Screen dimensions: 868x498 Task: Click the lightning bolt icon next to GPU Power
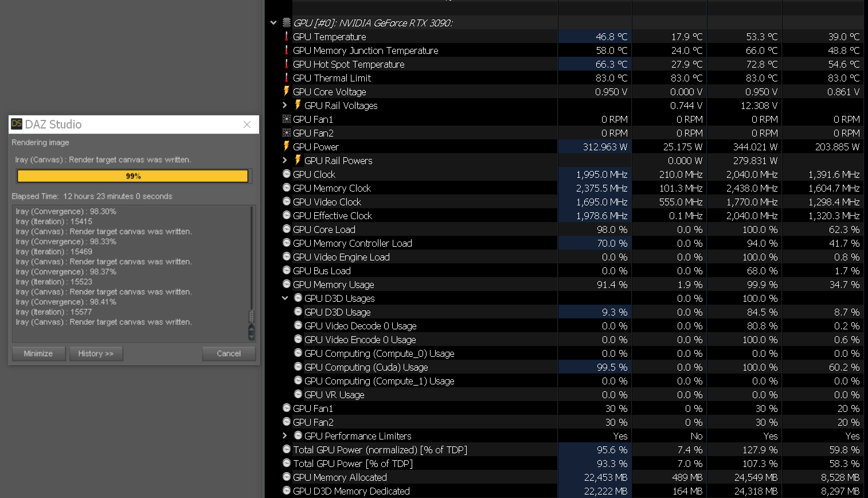287,146
